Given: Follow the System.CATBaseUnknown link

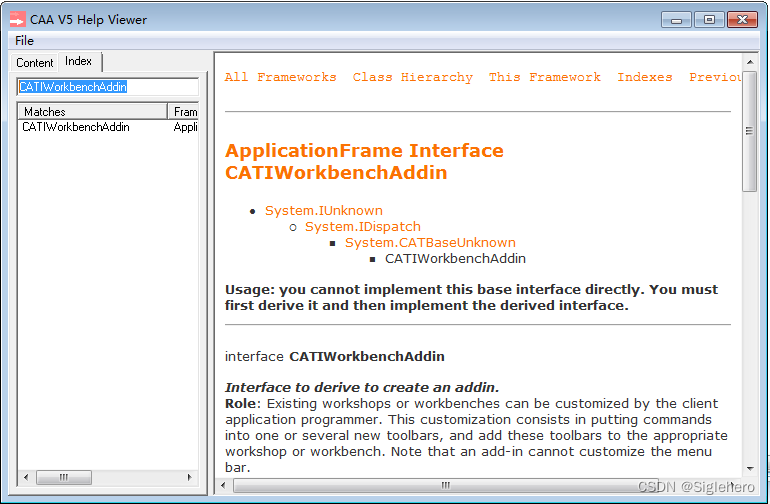Looking at the screenshot, I should click(430, 243).
